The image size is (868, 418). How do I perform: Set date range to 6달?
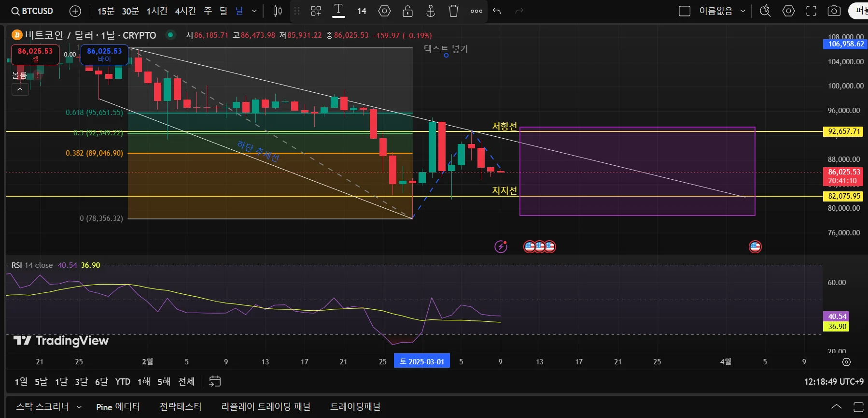tap(101, 382)
